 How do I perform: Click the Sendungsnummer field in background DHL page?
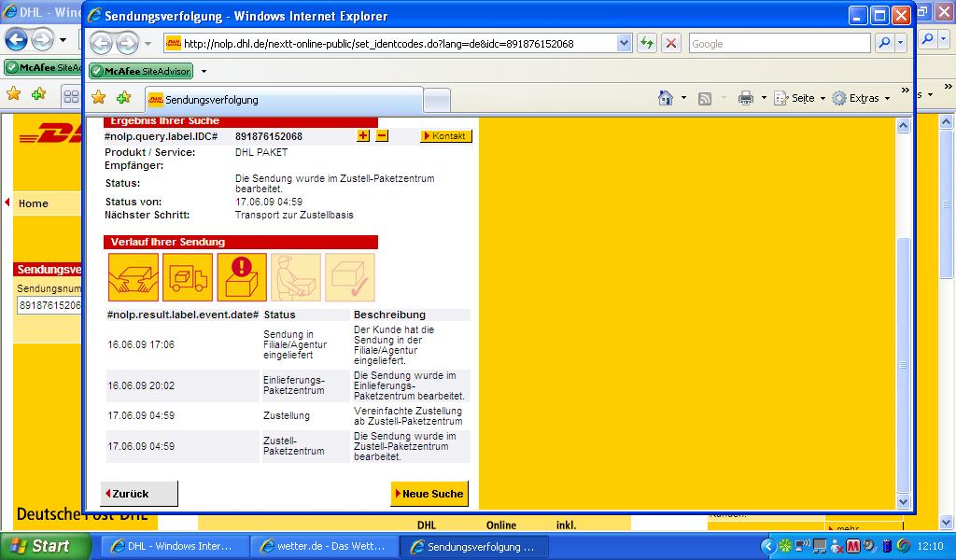pos(49,305)
